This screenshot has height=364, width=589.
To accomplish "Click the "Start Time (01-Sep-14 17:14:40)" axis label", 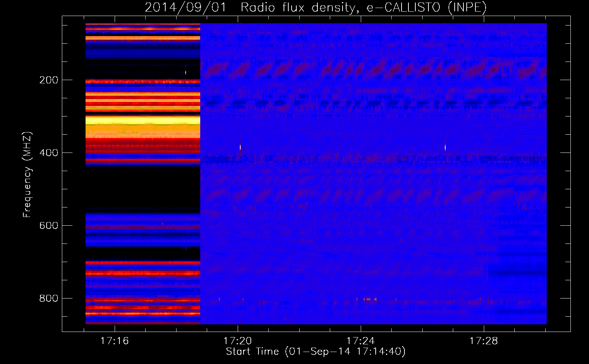I will 316,352.
